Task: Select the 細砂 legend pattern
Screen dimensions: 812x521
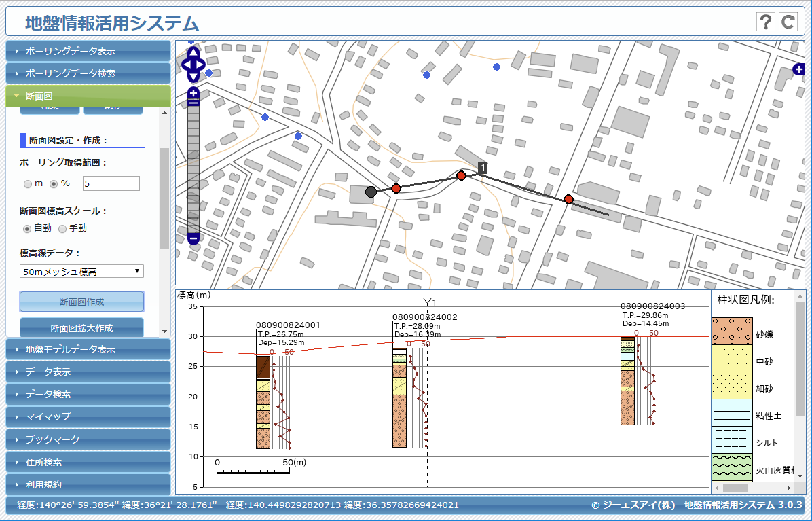Action: (732, 385)
